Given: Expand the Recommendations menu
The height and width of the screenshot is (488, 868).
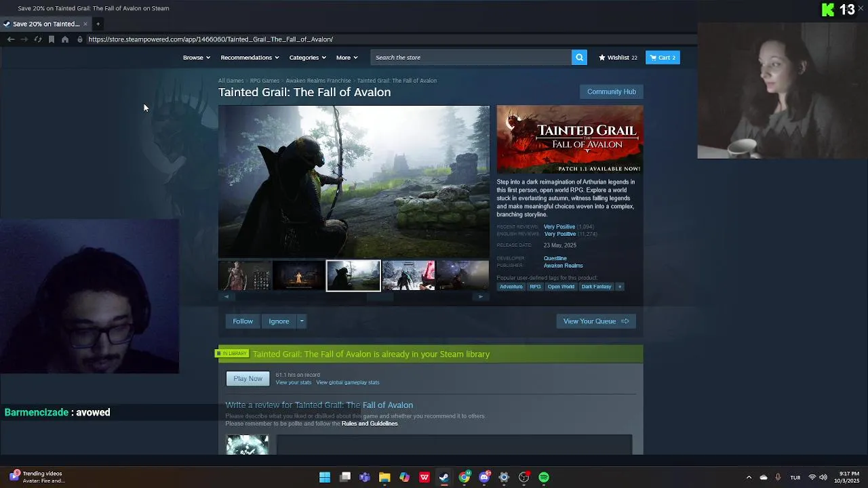Looking at the screenshot, I should click(x=250, y=58).
